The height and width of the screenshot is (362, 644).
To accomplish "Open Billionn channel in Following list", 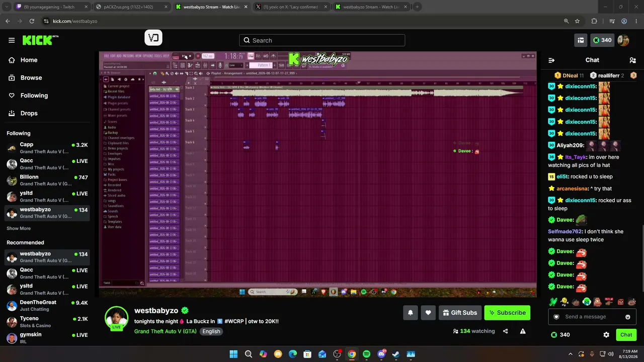I will coord(47,180).
